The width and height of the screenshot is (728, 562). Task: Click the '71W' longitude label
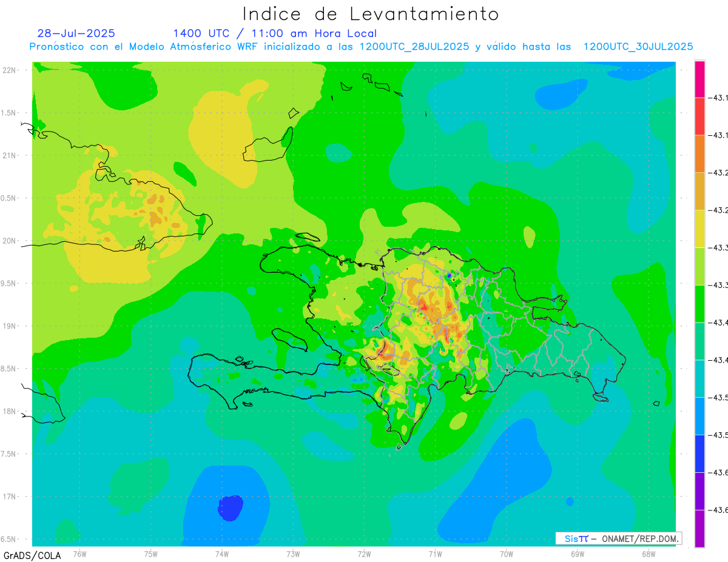[x=435, y=553]
